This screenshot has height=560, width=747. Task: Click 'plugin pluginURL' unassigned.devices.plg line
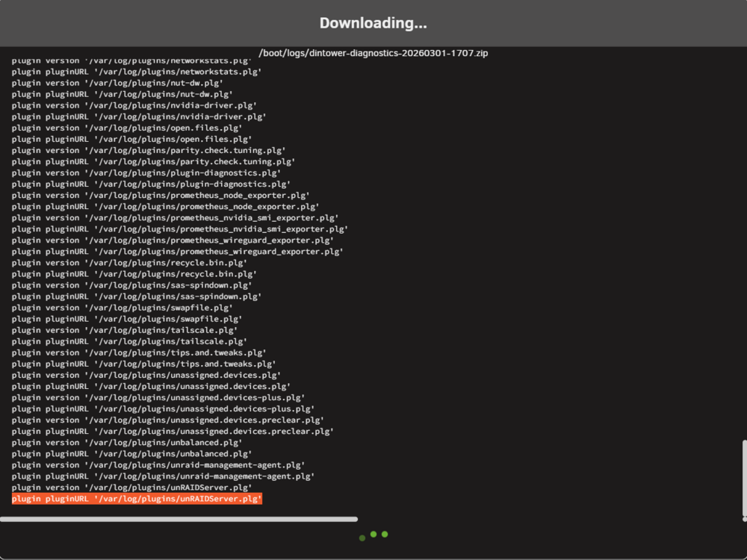[152, 386]
